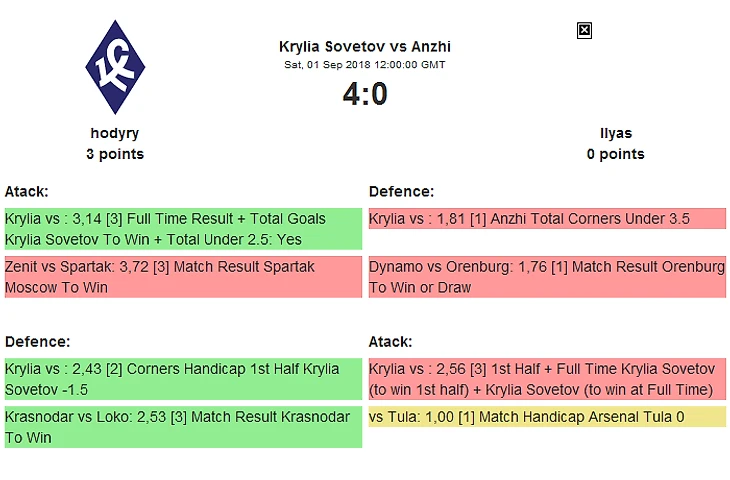Select the hodyry player name
The height and width of the screenshot is (480, 730).
(x=115, y=133)
